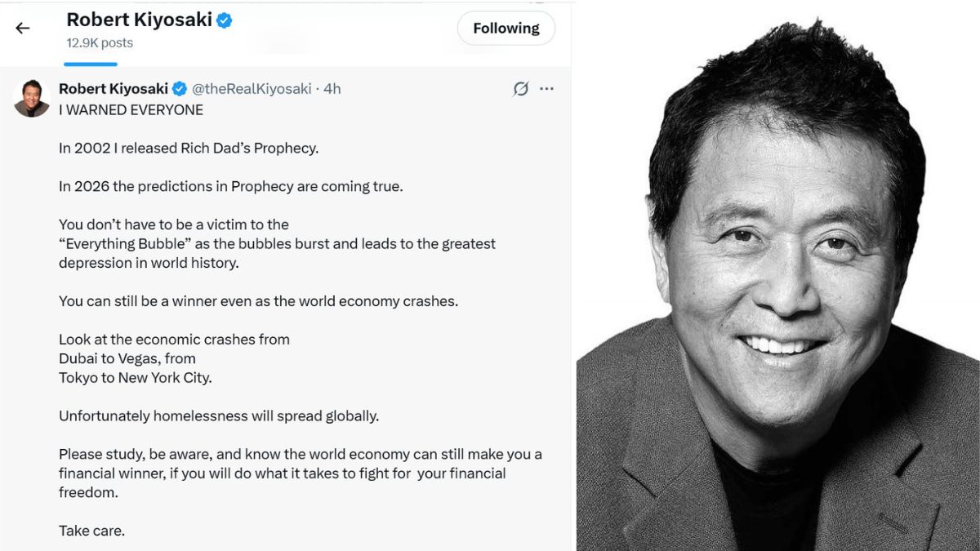Click verified badge beside the header profile name
The width and height of the screenshot is (980, 551).
pyautogui.click(x=225, y=20)
